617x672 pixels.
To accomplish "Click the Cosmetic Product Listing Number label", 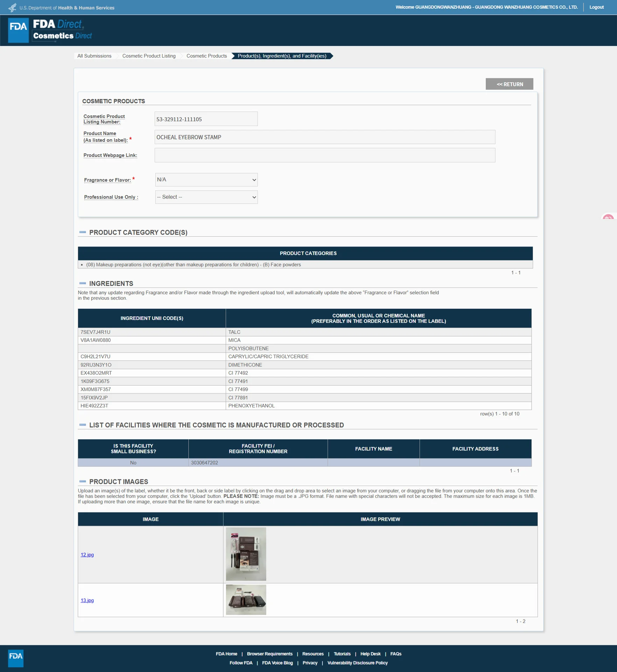I will [104, 119].
